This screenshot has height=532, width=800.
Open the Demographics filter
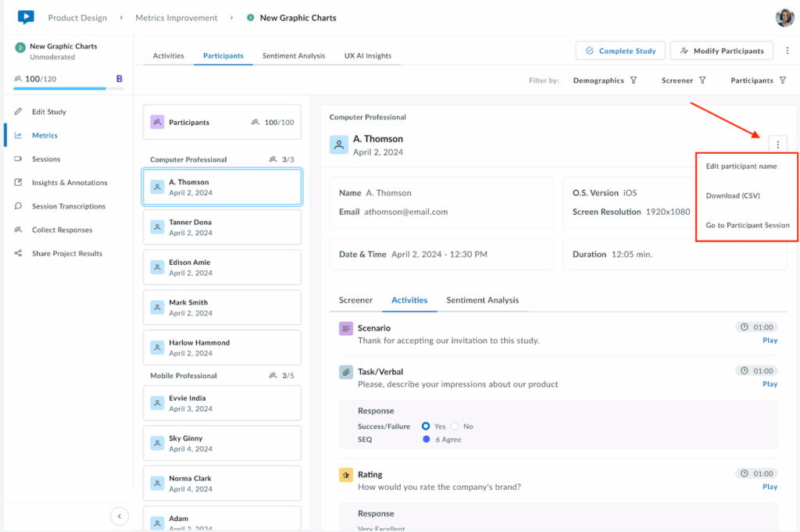[605, 80]
